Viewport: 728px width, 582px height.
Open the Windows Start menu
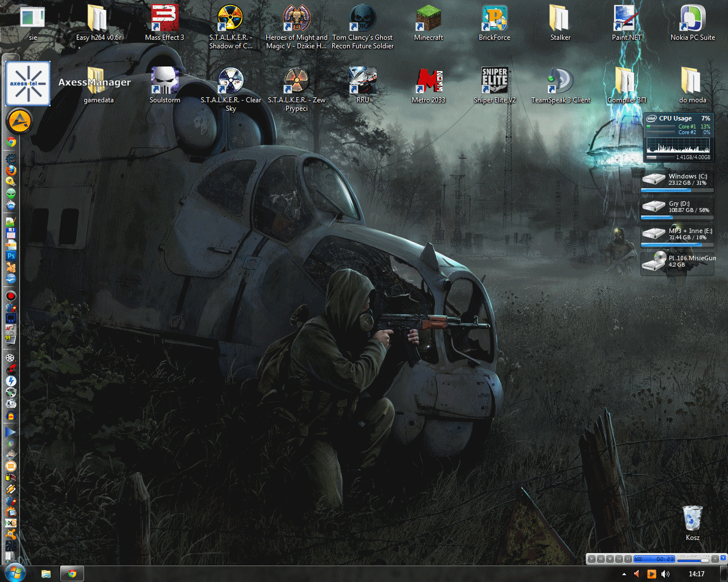[14, 573]
